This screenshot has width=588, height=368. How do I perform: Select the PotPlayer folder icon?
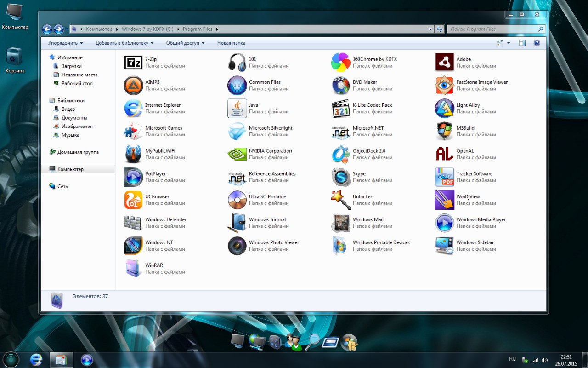(133, 177)
